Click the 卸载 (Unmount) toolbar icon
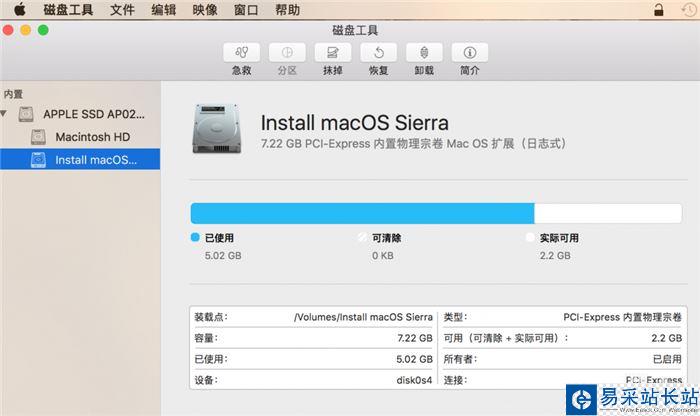The width and height of the screenshot is (700, 416). 424,53
